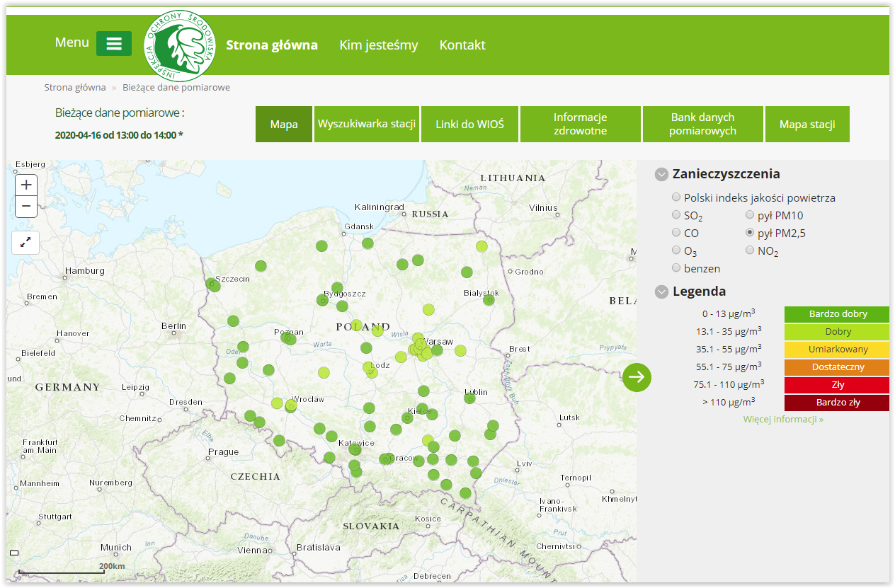Select Polski indeks jakości powietrza option
The image size is (895, 588).
[676, 197]
